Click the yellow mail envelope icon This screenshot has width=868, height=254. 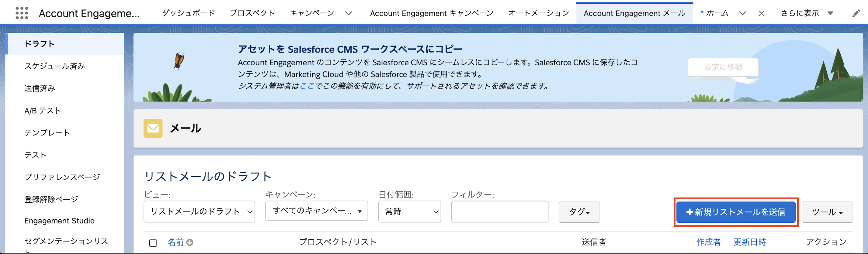point(153,128)
